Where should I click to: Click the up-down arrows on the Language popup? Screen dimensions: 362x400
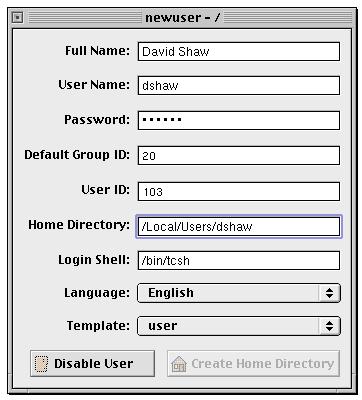pos(329,293)
